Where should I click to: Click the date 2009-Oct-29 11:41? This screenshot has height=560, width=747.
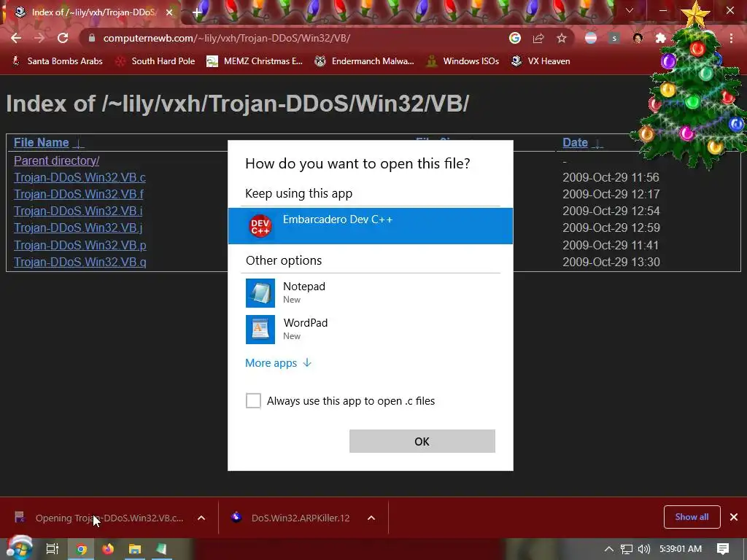tap(611, 245)
